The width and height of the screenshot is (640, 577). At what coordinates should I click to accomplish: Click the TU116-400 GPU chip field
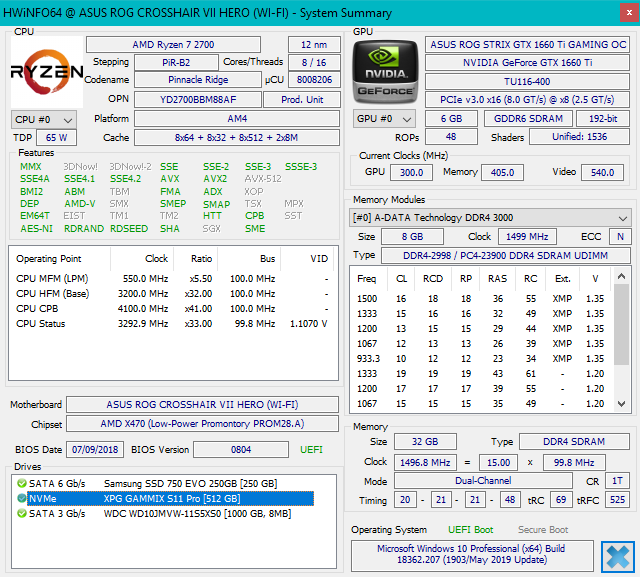pos(527,82)
